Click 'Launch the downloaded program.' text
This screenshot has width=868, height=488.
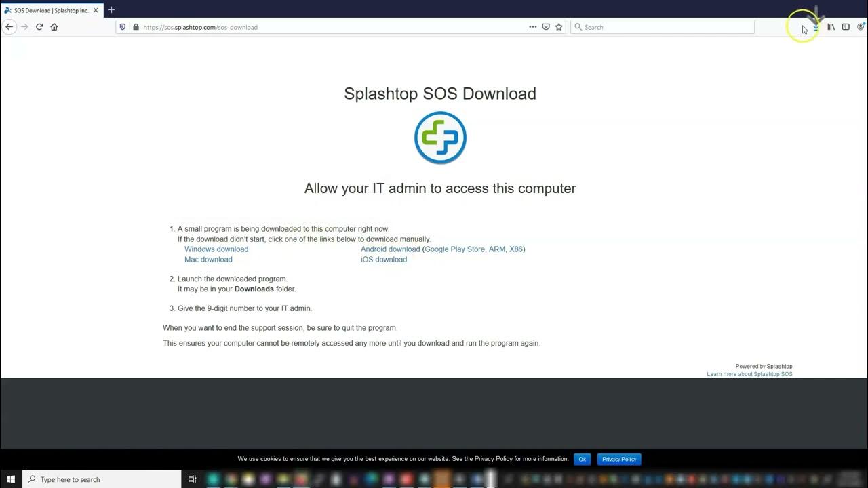[233, 279]
